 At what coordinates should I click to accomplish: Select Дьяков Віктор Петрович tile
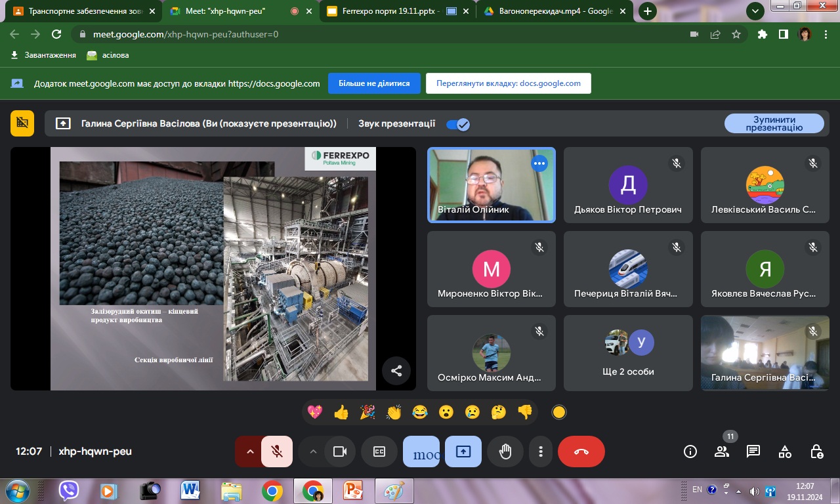click(x=628, y=185)
